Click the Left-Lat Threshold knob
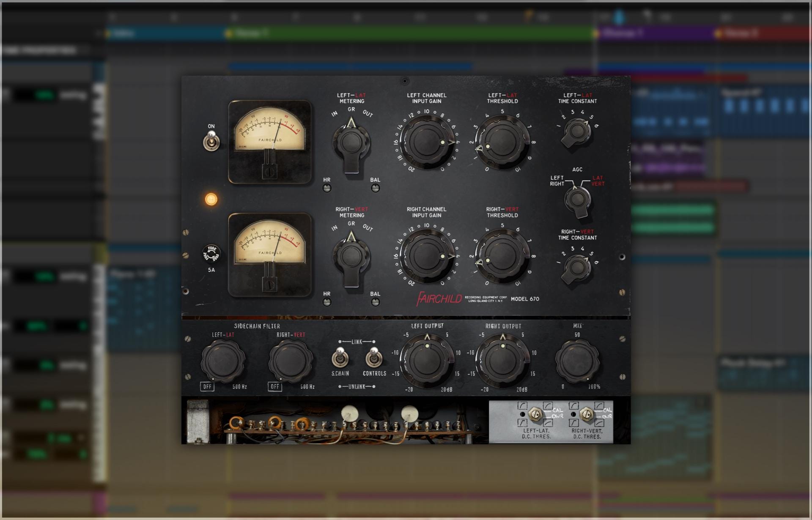The image size is (812, 520). point(502,142)
